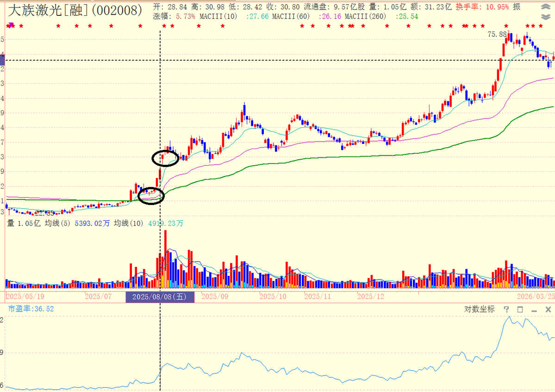The height and width of the screenshot is (392, 555).
Task: Click the 2025/07 date label
Action: pos(98,297)
